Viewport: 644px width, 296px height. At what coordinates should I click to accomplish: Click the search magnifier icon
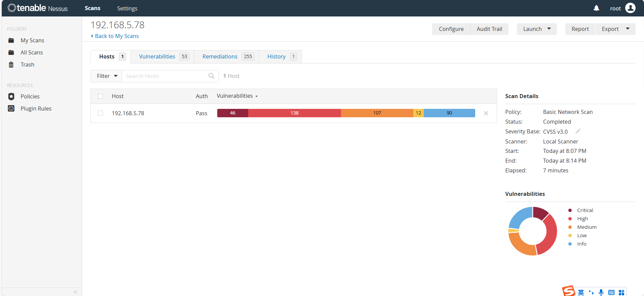click(211, 76)
